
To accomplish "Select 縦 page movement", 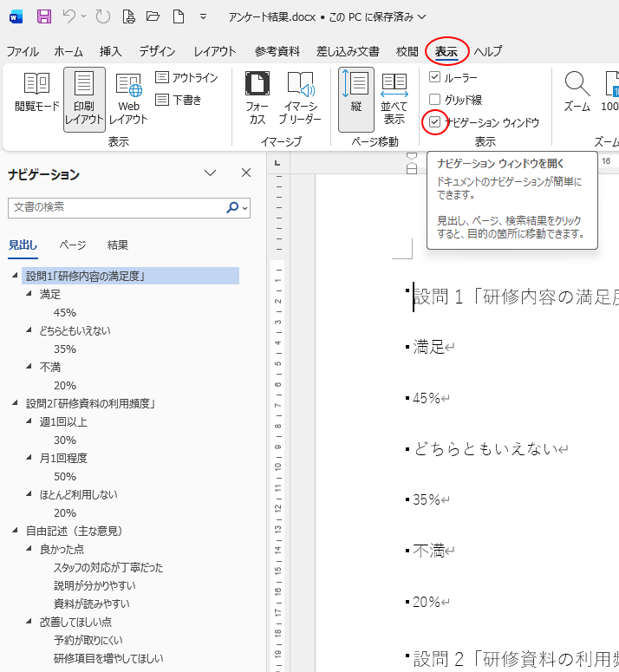I will pyautogui.click(x=356, y=100).
